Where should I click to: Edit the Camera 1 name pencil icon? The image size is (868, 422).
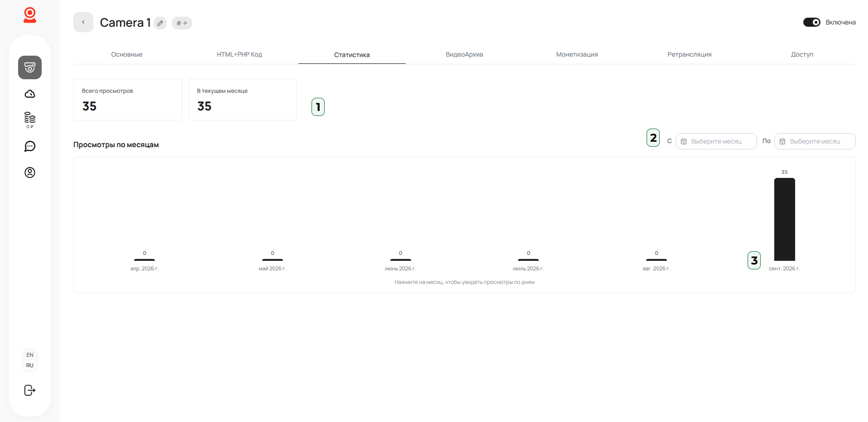[x=160, y=23]
